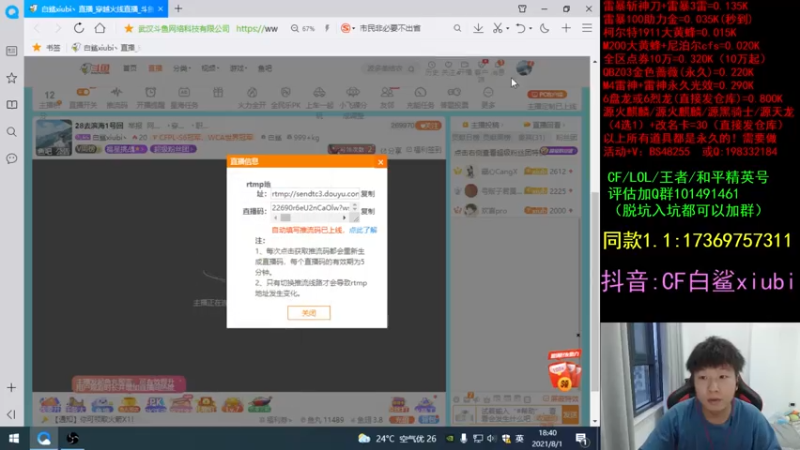Open the scissors screenshot tool icon

[498, 28]
